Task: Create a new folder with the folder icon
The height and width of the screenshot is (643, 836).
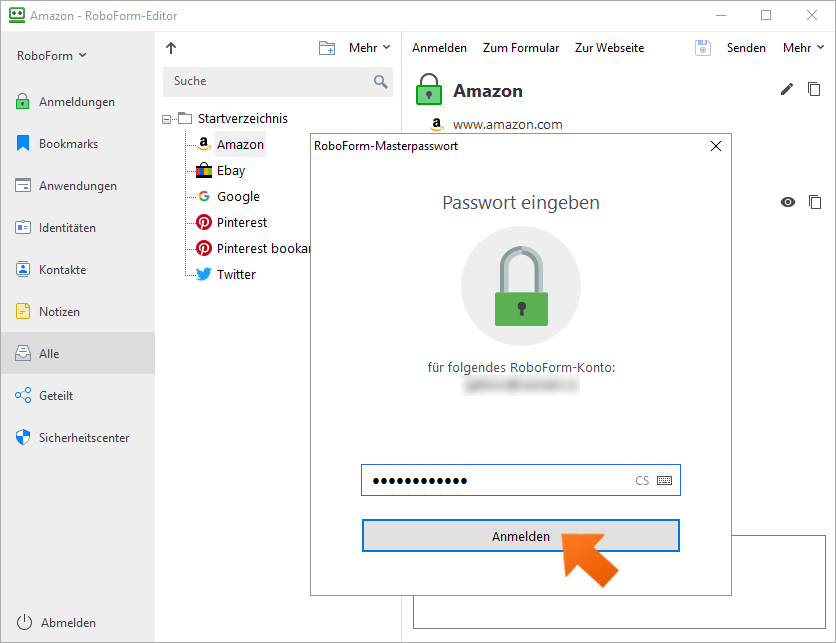Action: click(327, 48)
